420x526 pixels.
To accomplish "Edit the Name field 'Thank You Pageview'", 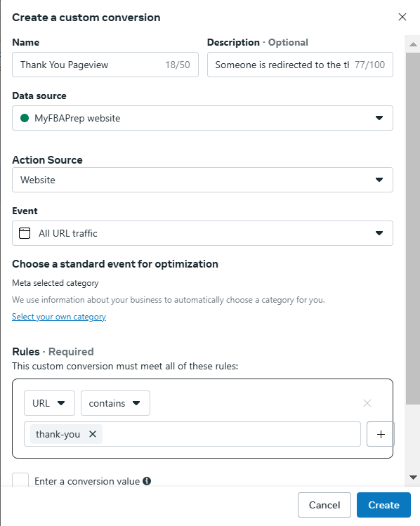I will coord(105,65).
